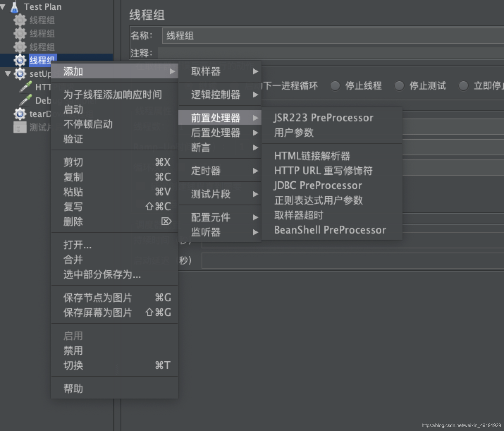Click the gear icon of the third disabled 线程组
504x431 pixels.
click(x=20, y=47)
